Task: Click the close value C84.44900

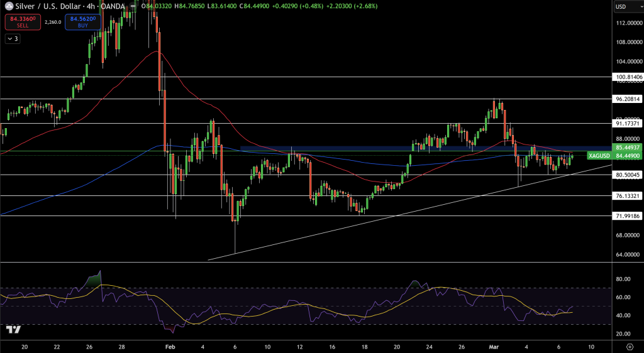Action: [254, 6]
